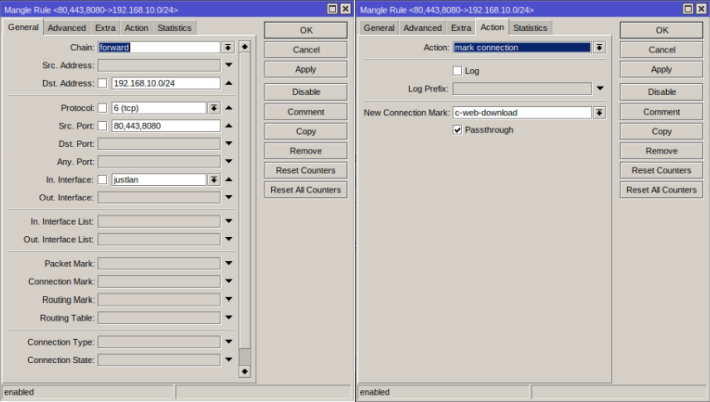The height and width of the screenshot is (402, 710).
Task: Enable the Log checkbox
Action: click(x=457, y=71)
